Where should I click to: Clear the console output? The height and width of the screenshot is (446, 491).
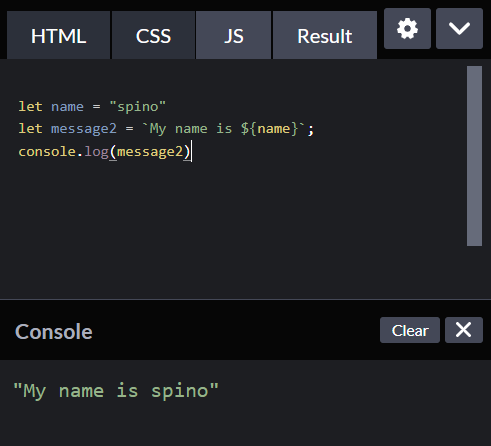tap(410, 330)
